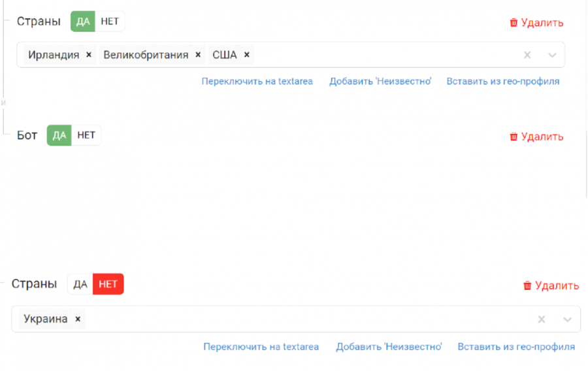Click Вставить из гео-профиля under first Страны
This screenshot has height=371, width=588.
503,82
